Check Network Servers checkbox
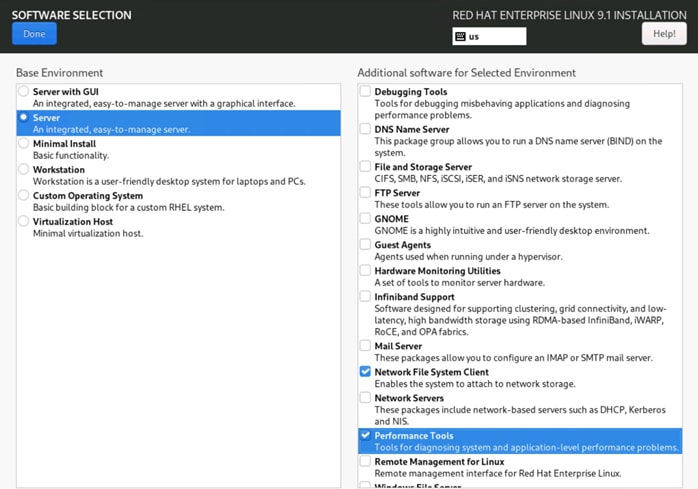Image resolution: width=698 pixels, height=489 pixels. click(x=365, y=397)
